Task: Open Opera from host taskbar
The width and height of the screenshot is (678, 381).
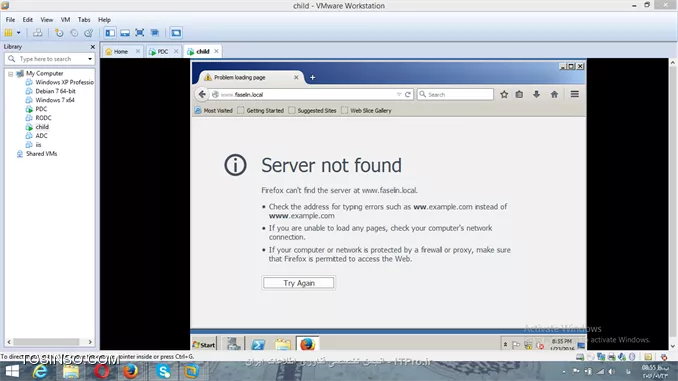Action: point(102,371)
